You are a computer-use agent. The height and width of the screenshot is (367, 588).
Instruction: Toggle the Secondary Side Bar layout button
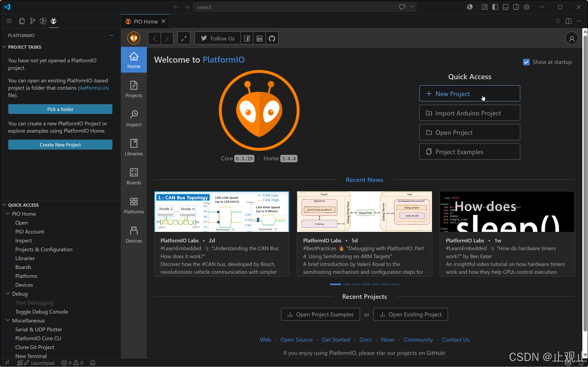coord(516,7)
